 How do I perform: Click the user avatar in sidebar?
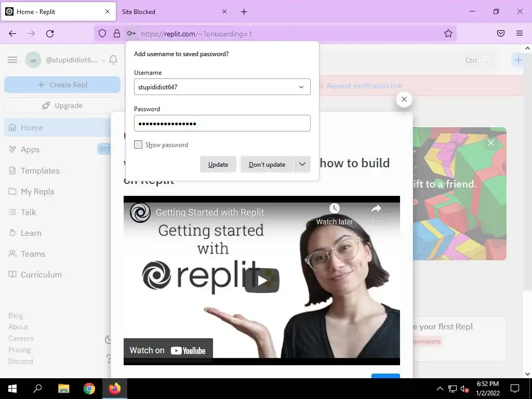point(33,60)
